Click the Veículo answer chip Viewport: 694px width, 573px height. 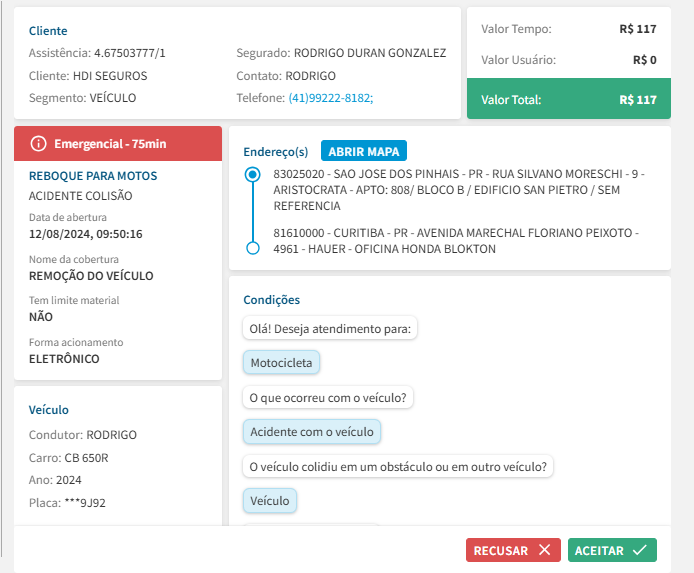(270, 500)
